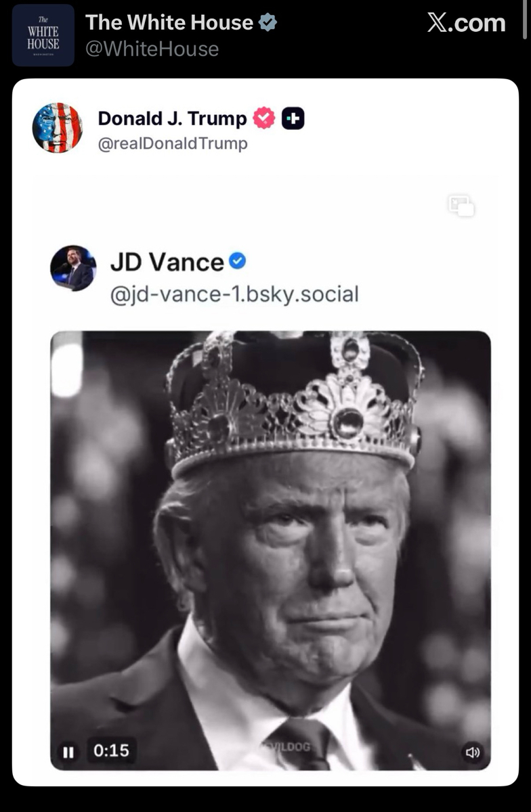The width and height of the screenshot is (531, 812).
Task: Click the Donald J. Trump account name
Action: pos(172,118)
